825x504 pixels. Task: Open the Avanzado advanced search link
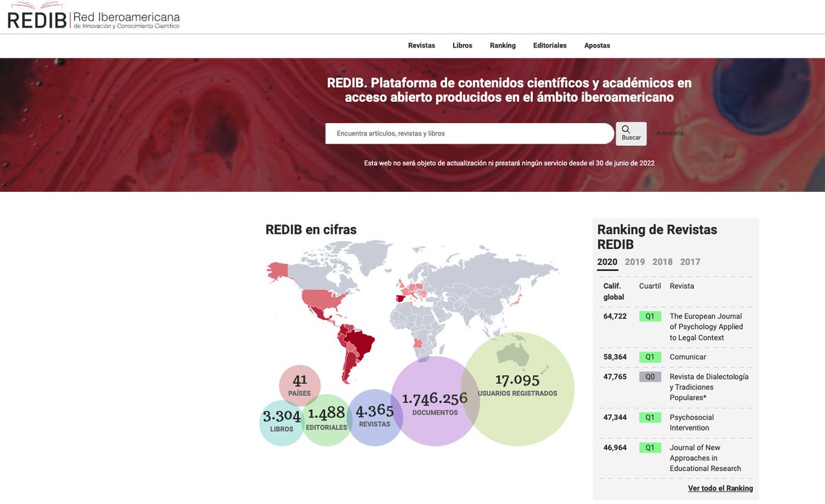click(x=670, y=133)
